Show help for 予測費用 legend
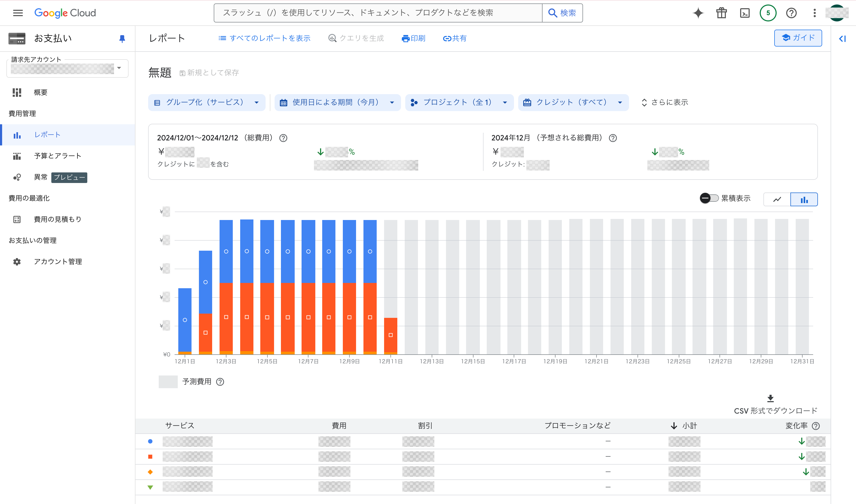The image size is (856, 504). click(x=220, y=382)
